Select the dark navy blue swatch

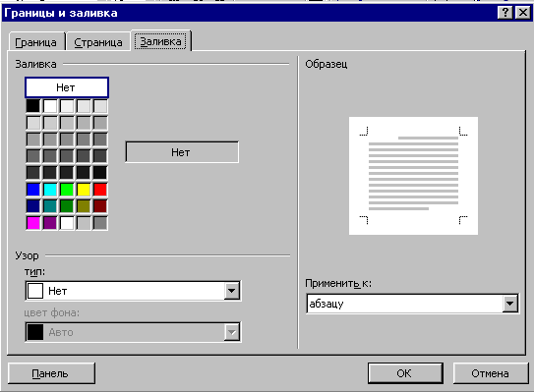[33, 206]
